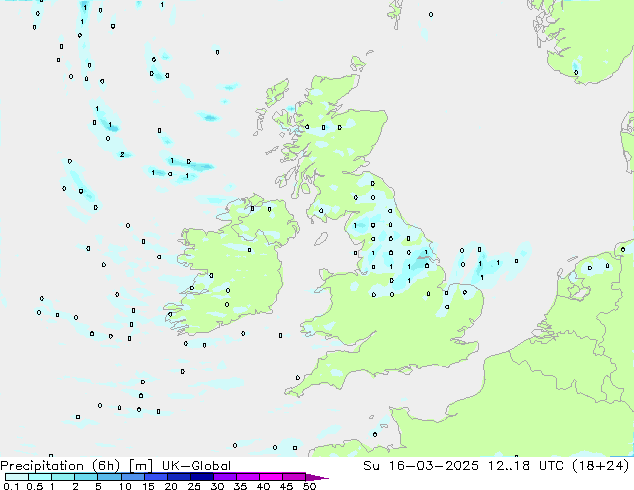Click the 'Su 16-03-2025' date text
This screenshot has height=490, width=634.
click(421, 466)
